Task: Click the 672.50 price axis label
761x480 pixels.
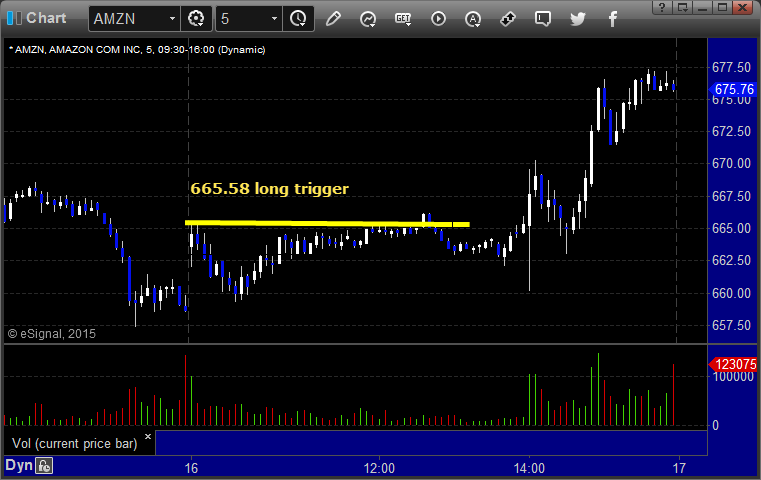Action: (x=731, y=132)
